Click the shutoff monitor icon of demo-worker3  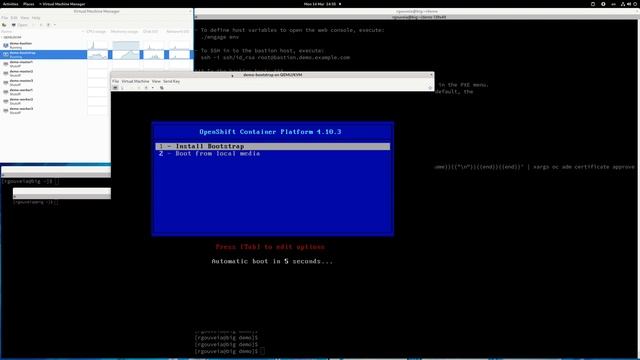(6, 111)
